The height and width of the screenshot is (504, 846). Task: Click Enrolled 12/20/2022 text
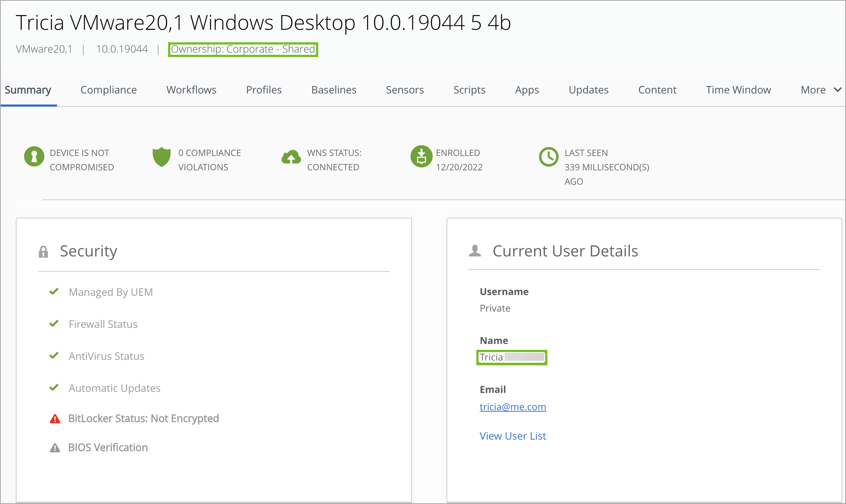click(x=459, y=160)
